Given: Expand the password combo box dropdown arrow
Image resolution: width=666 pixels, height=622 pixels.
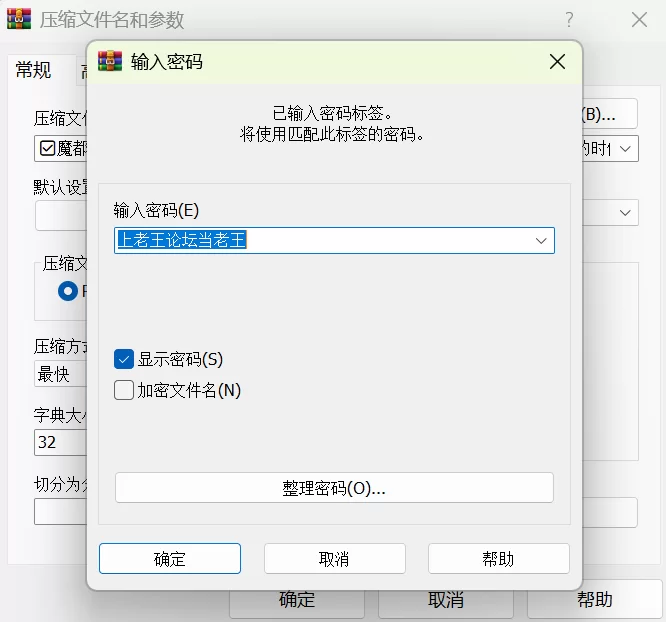Looking at the screenshot, I should tap(541, 241).
